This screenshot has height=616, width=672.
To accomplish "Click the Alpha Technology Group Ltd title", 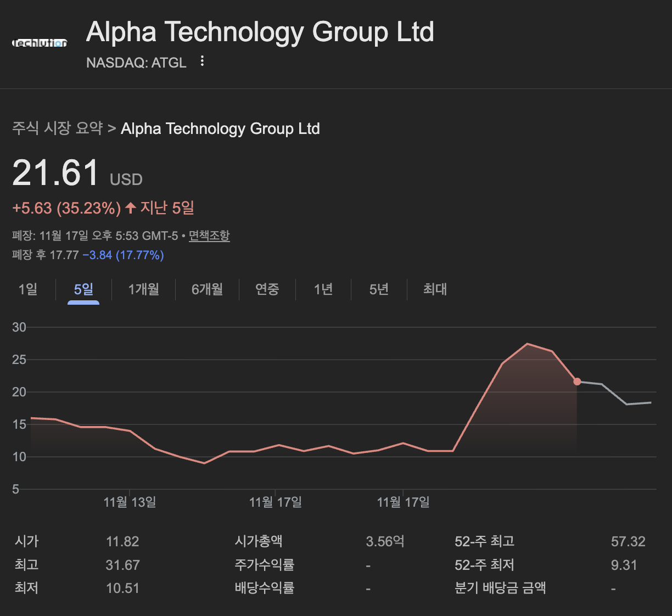I will 260,32.
